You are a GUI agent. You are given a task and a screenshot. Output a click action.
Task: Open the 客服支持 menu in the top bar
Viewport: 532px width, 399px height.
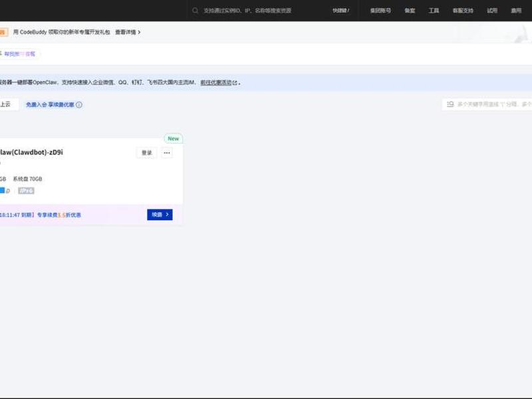(463, 11)
